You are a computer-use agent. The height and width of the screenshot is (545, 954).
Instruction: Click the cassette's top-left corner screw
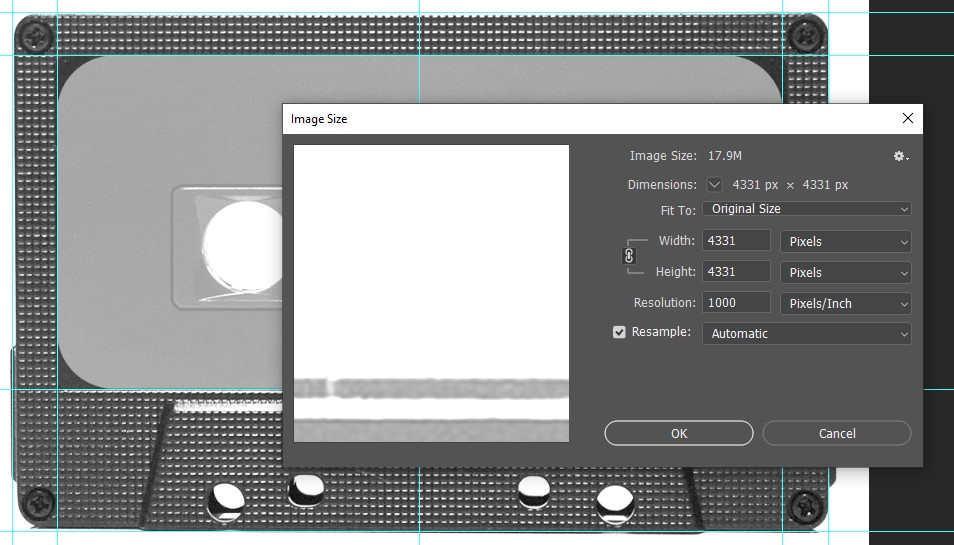[x=37, y=39]
